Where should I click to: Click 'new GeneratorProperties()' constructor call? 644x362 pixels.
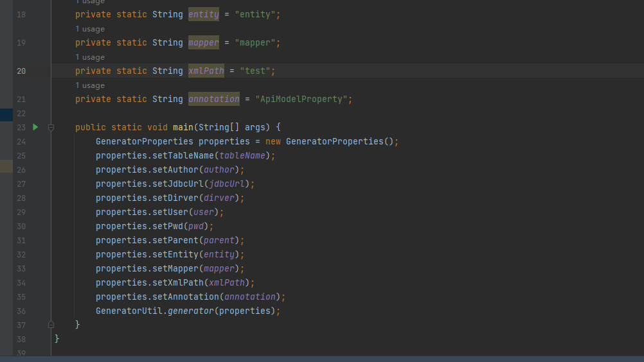pyautogui.click(x=330, y=141)
